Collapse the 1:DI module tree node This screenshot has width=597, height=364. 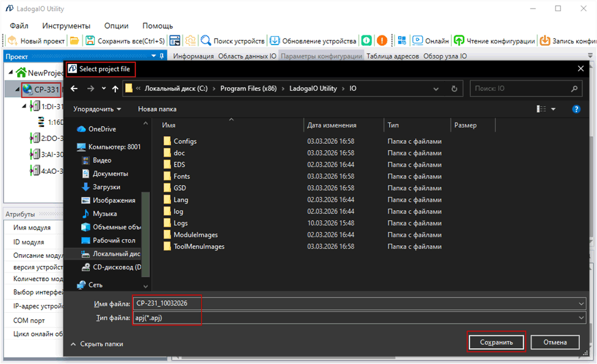24,106
